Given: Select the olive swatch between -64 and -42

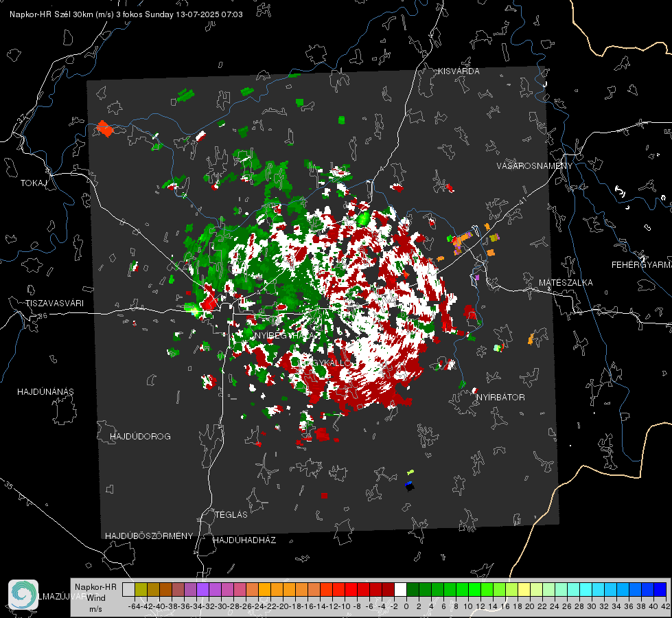Looking at the screenshot, I should 141,589.
